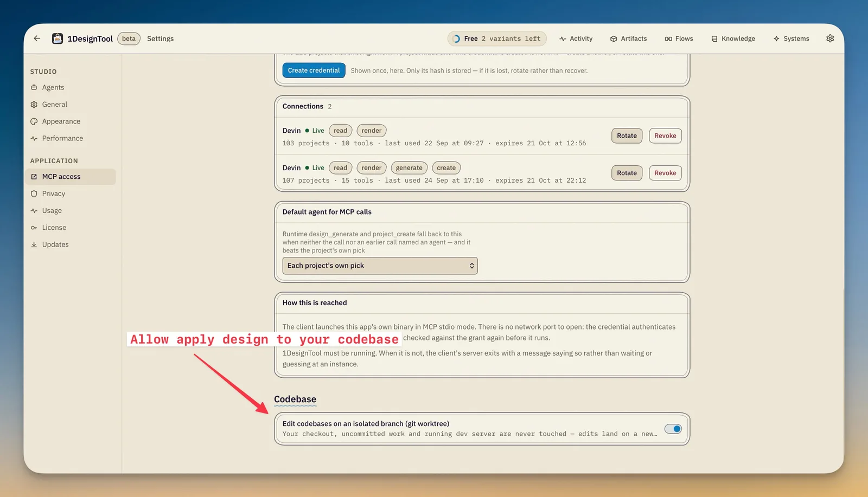
Task: Open License settings section
Action: (x=71, y=228)
